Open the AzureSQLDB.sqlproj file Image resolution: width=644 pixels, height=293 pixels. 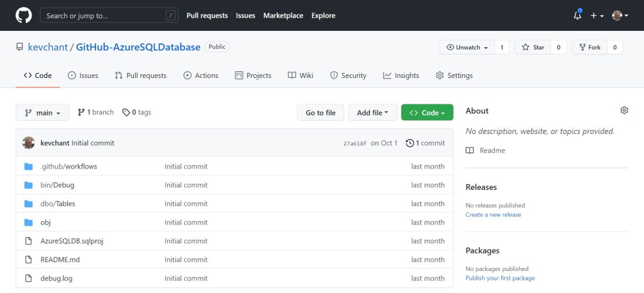click(72, 241)
